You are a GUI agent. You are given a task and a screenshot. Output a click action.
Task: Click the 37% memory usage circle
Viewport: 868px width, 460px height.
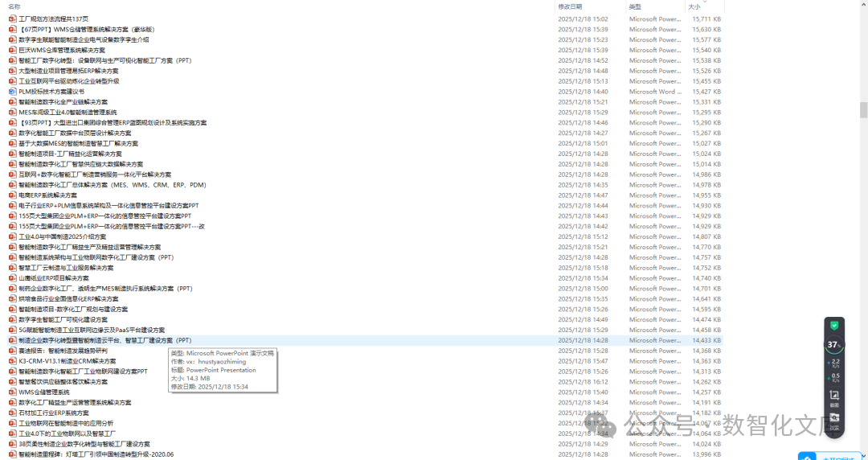(x=833, y=345)
